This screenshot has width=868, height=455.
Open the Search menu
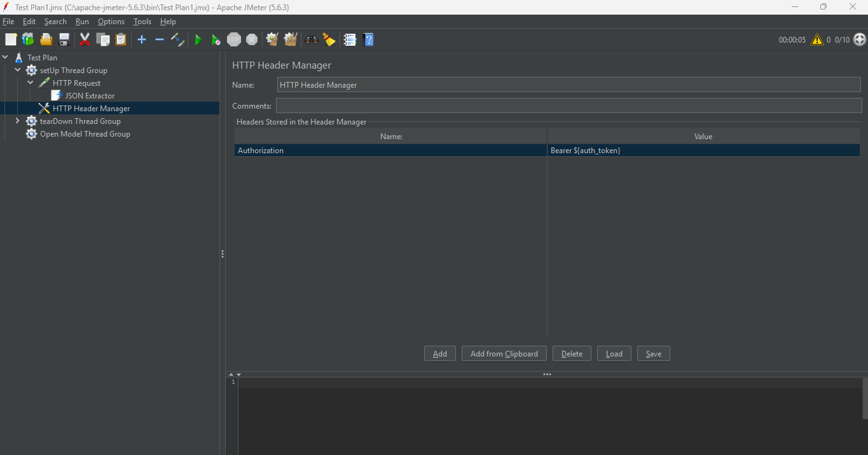coord(55,21)
